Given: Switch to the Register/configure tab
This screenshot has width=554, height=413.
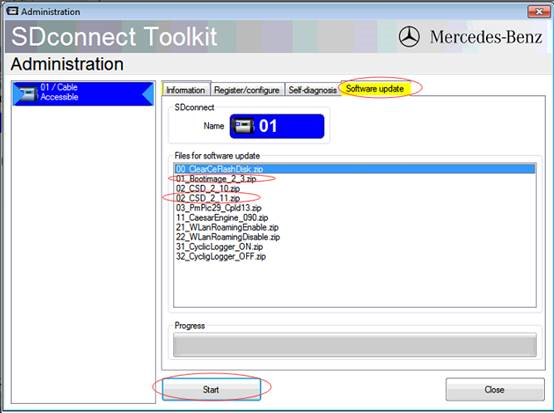Looking at the screenshot, I should pos(247,90).
